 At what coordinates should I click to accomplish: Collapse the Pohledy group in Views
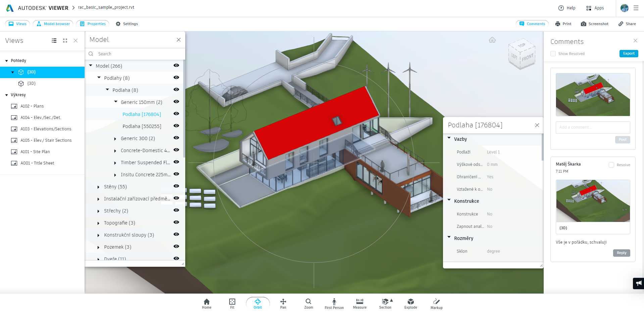point(6,61)
